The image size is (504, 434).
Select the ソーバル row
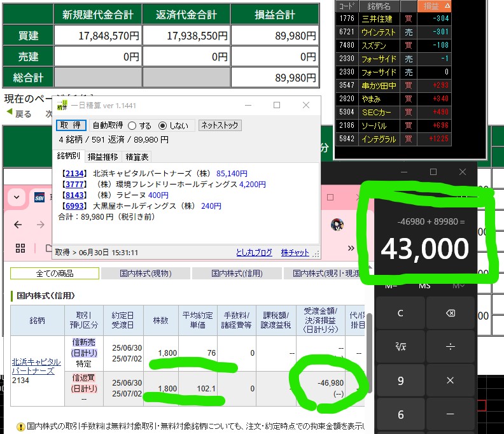[x=393, y=125]
